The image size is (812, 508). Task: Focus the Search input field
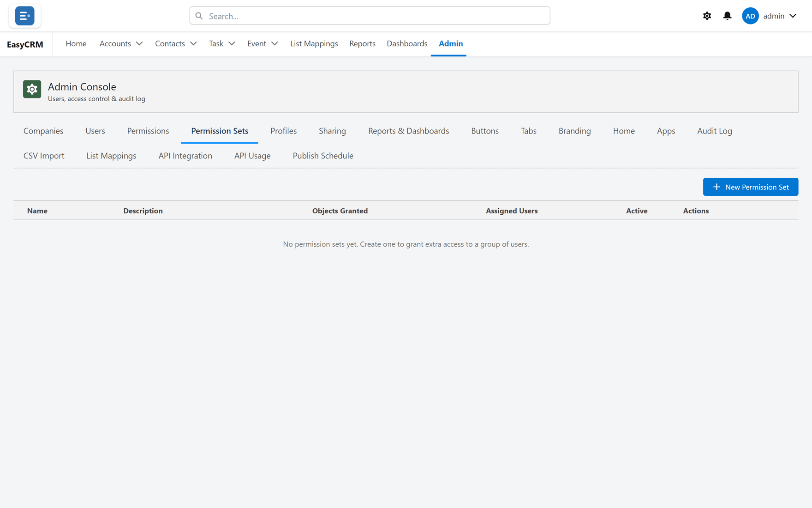coord(370,16)
